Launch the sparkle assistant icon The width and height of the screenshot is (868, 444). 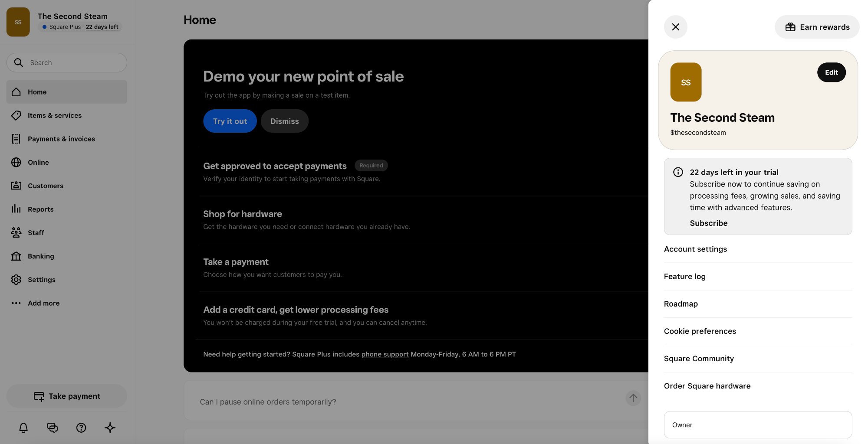(x=110, y=428)
